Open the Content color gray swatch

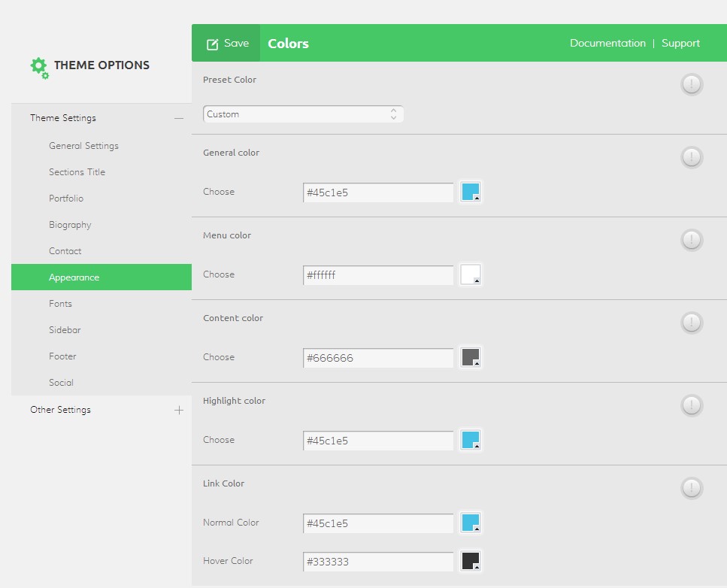(x=471, y=358)
